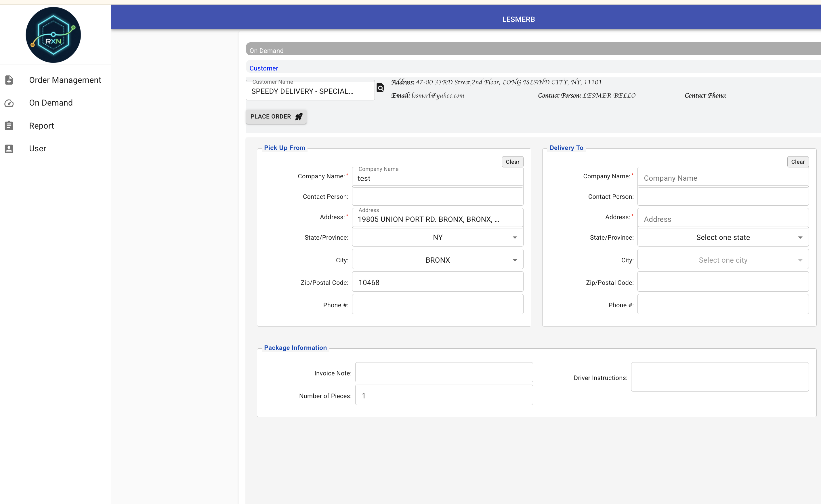Clear the Delivery To section

(798, 162)
